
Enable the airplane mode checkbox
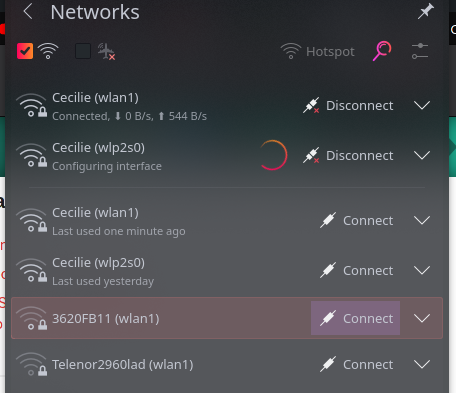click(x=83, y=51)
